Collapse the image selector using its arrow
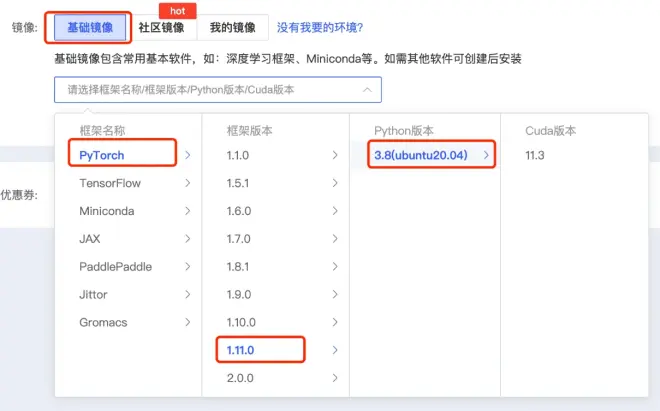The image size is (660, 411). (x=367, y=90)
